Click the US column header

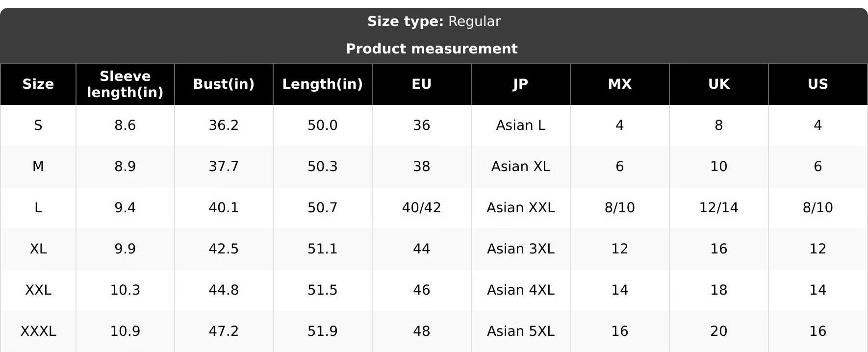[x=818, y=84]
